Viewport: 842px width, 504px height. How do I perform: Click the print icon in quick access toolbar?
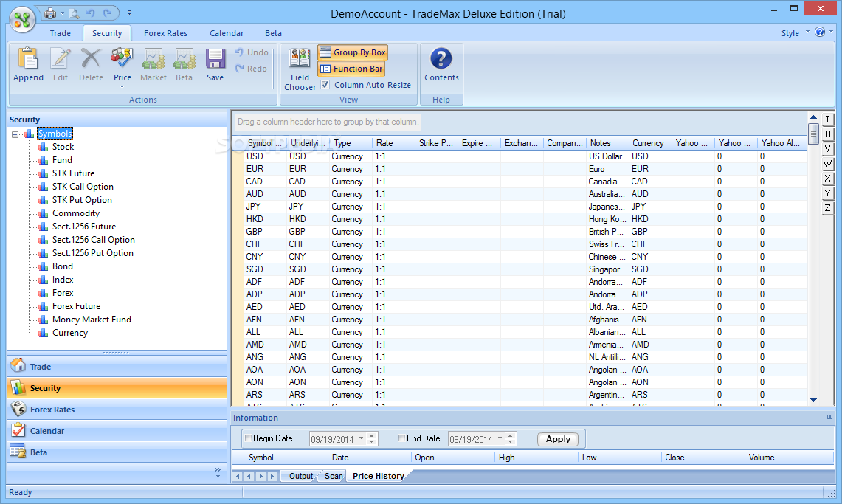pyautogui.click(x=50, y=13)
